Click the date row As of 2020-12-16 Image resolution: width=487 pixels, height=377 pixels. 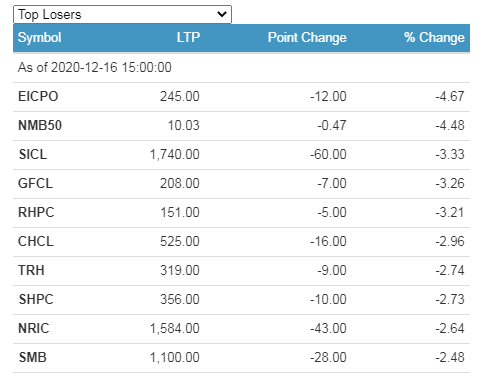(x=241, y=67)
